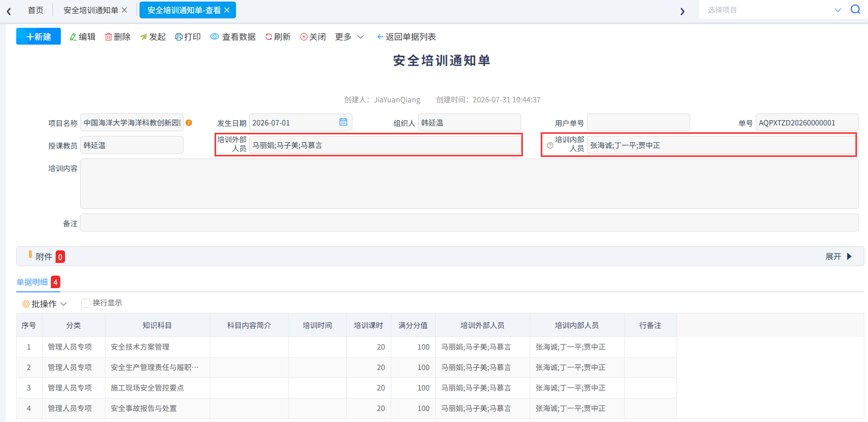868x422 pixels.
Task: Click the 组织人 field showing 韩延温
Action: tap(469, 123)
